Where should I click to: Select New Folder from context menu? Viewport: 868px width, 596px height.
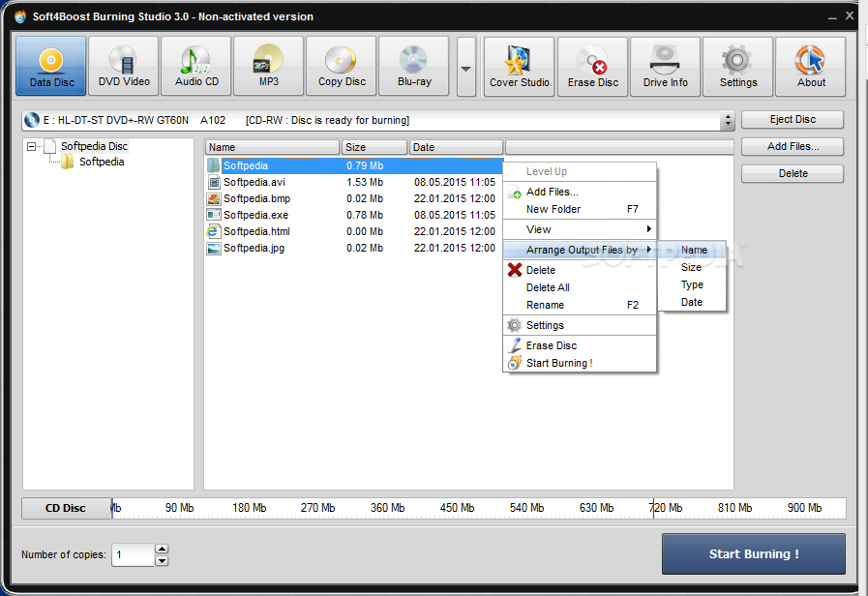tap(580, 209)
